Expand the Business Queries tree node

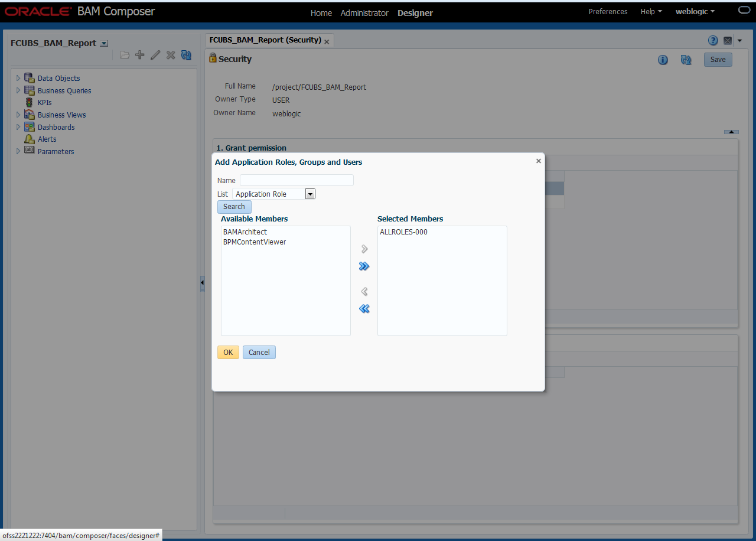(18, 90)
